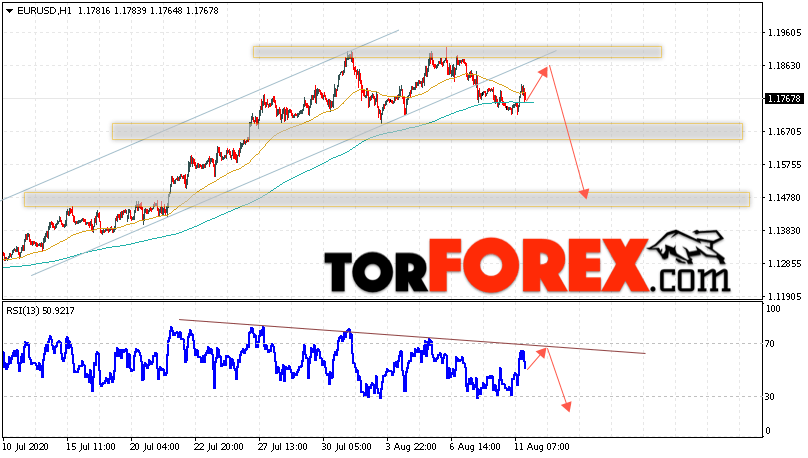This screenshot has width=808, height=458.
Task: Click the 1.18630 price axis label
Action: (x=784, y=65)
